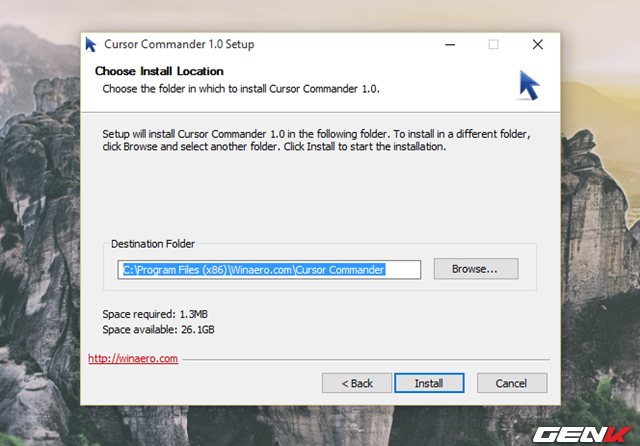Click the "Choose the folder in which" subheading

pos(241,89)
